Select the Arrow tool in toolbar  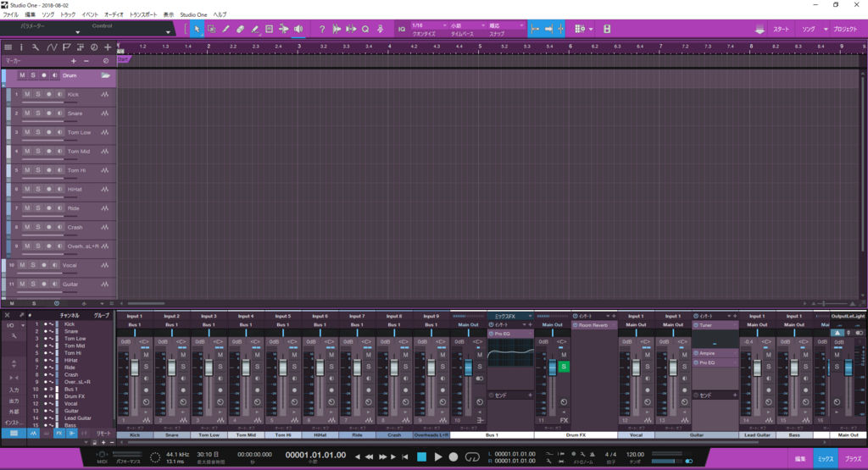click(x=197, y=30)
